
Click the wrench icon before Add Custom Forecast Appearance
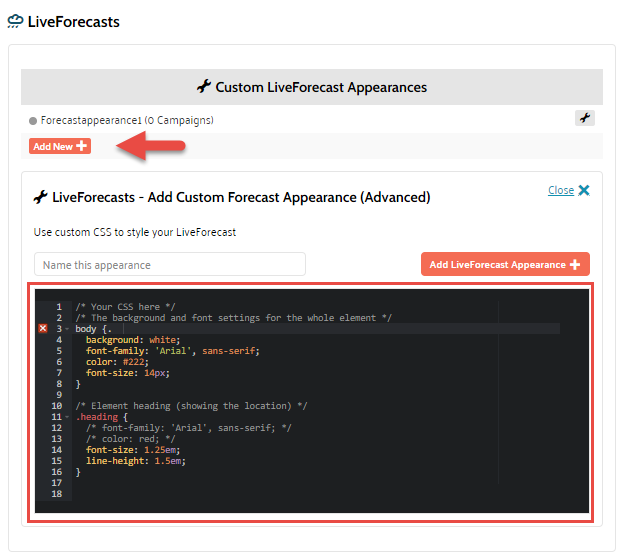pyautogui.click(x=41, y=197)
